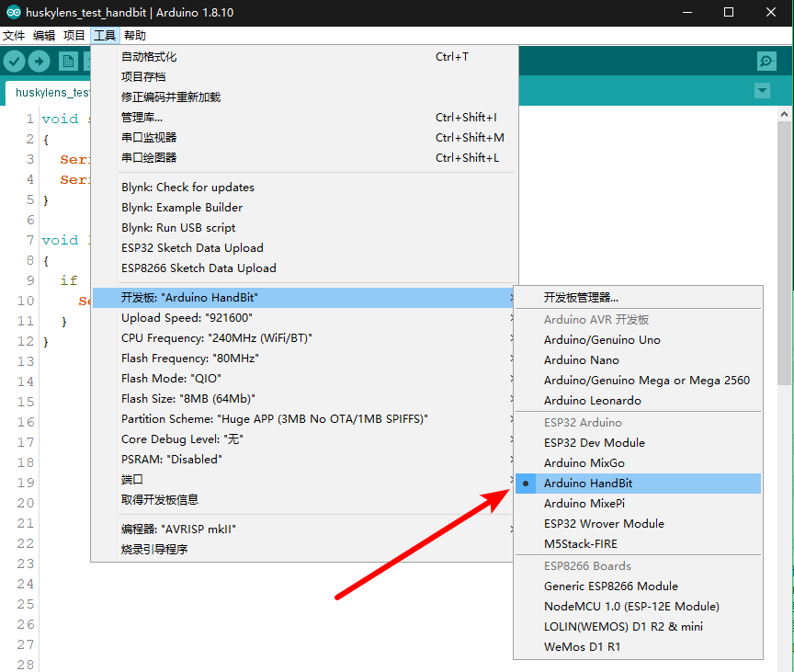Image resolution: width=794 pixels, height=672 pixels.
Task: Maximize the Arduino window
Action: [x=729, y=12]
